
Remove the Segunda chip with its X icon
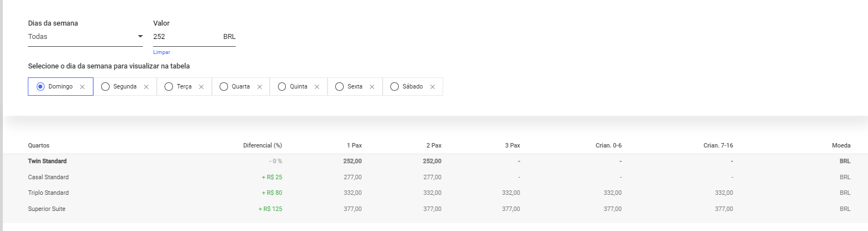146,87
